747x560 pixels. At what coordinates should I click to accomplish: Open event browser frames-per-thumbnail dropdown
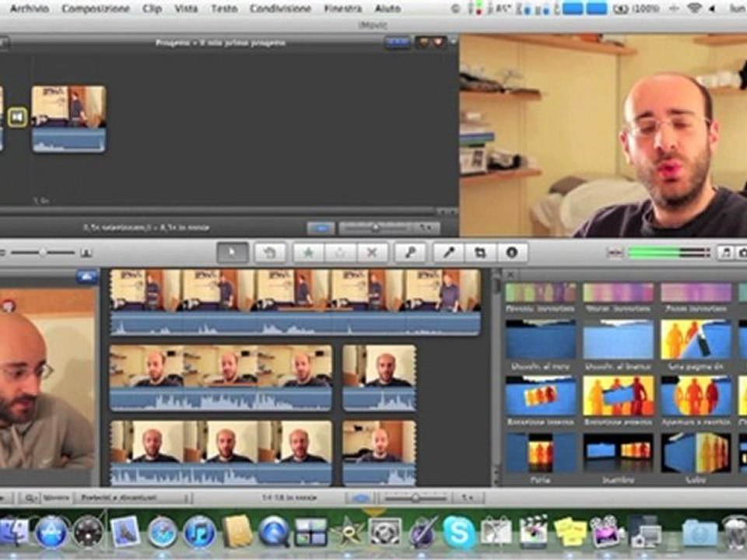pyautogui.click(x=468, y=498)
